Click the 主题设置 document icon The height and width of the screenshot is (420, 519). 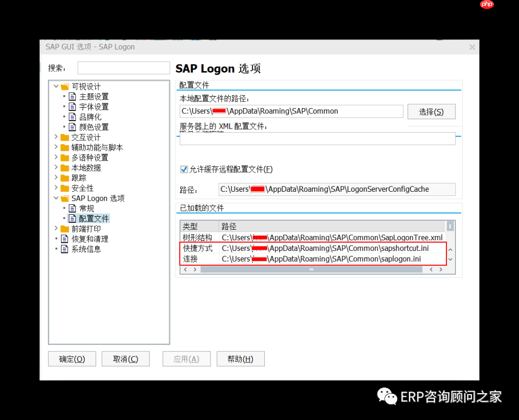73,97
